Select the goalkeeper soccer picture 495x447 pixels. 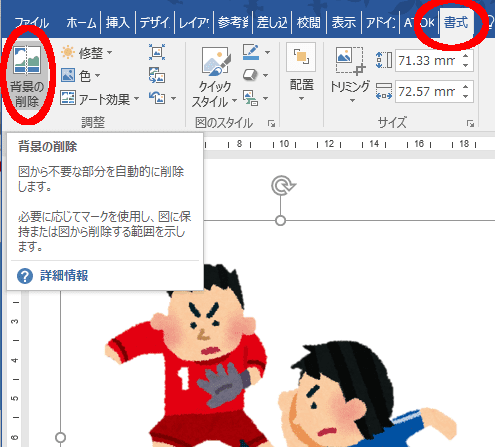277,333
